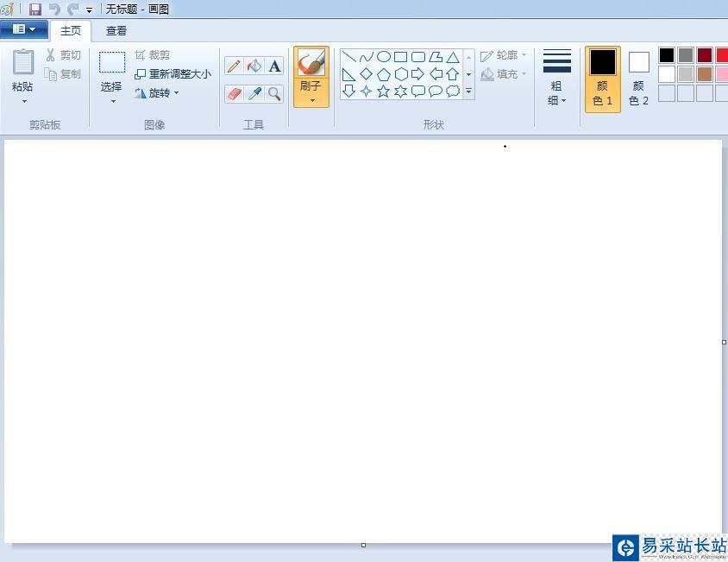The width and height of the screenshot is (728, 562).
Task: Choose the Six-point star shape
Action: click(x=401, y=91)
